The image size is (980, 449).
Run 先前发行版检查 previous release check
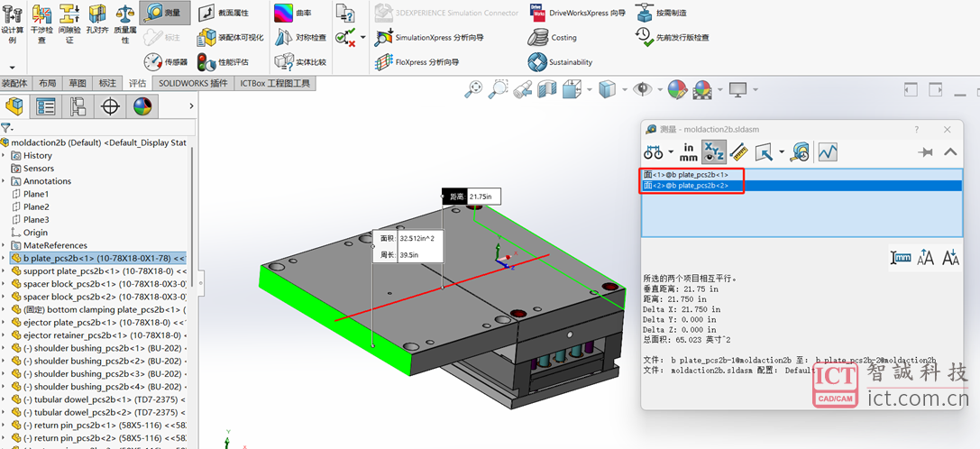click(x=672, y=38)
